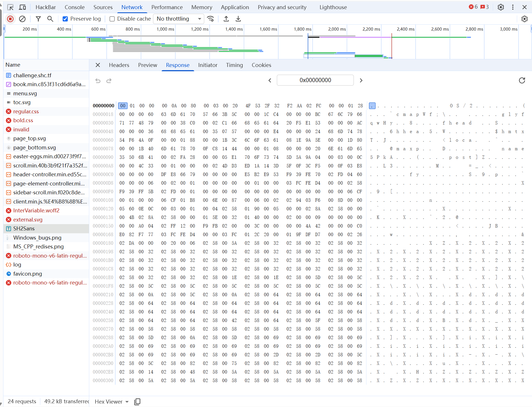Viewport: 532px width, 407px height.
Task: Go to next hex page arrow
Action: (x=361, y=80)
